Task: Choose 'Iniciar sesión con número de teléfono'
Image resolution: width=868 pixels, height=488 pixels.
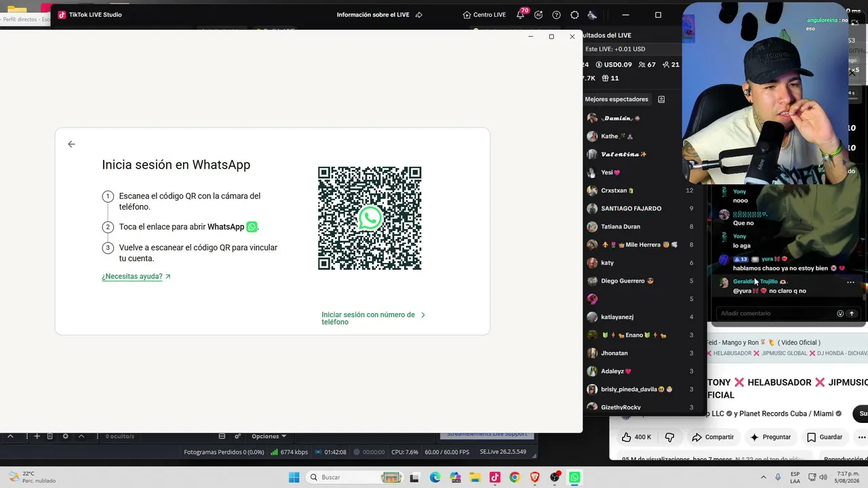Action: click(x=373, y=319)
